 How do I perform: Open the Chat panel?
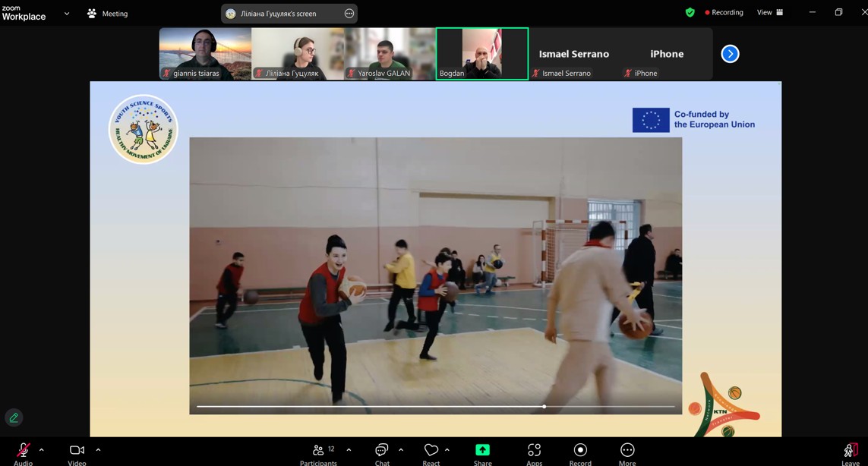coord(381,453)
